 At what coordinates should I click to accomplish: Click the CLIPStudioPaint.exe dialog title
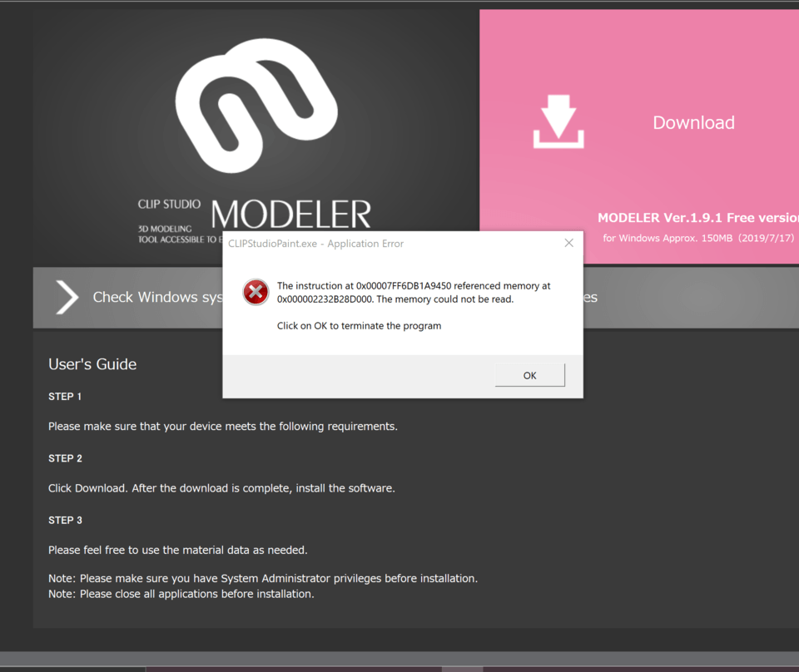pyautogui.click(x=316, y=244)
